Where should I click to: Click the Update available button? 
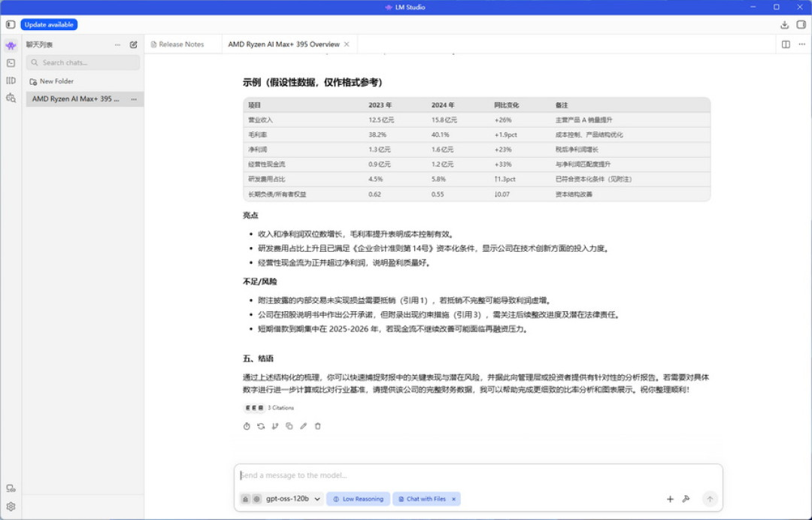pyautogui.click(x=49, y=24)
